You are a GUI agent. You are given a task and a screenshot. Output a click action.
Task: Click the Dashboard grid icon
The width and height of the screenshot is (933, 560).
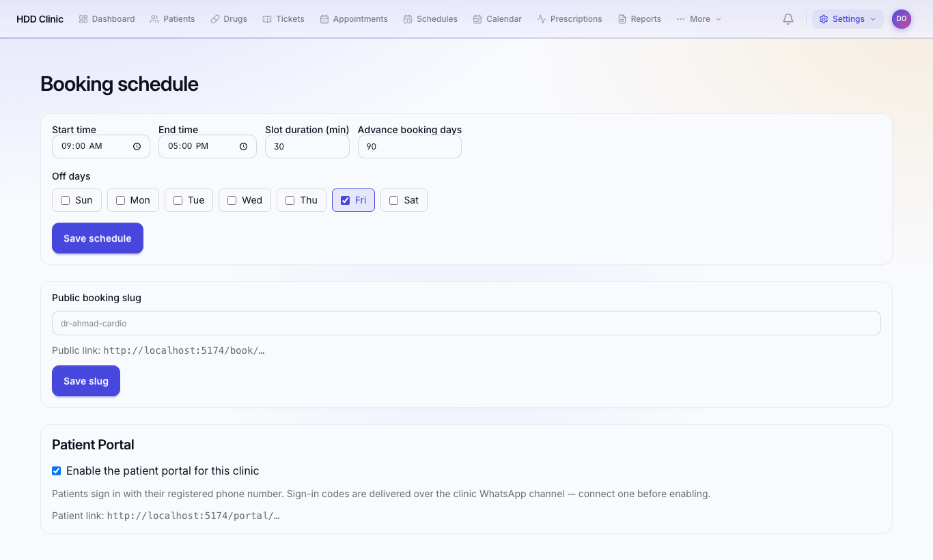tap(83, 19)
